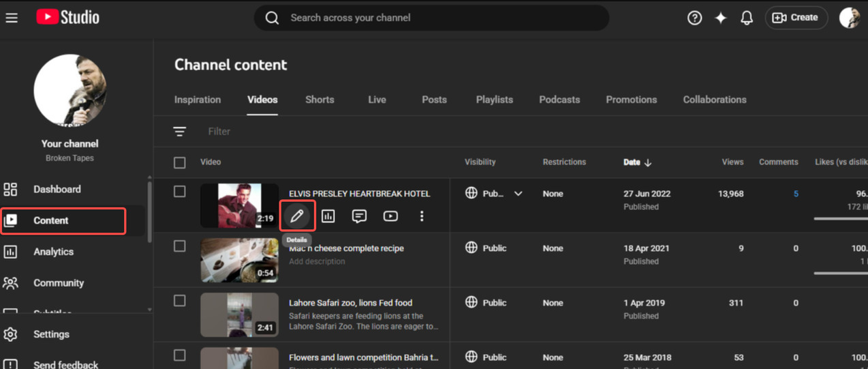This screenshot has width=868, height=369.
Task: Open Analytics in the sidebar
Action: (53, 252)
